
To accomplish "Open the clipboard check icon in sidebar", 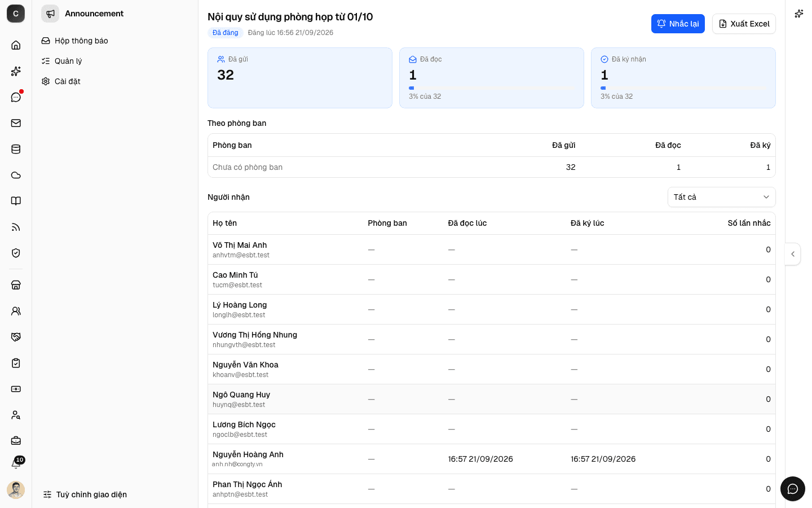I will (x=16, y=363).
